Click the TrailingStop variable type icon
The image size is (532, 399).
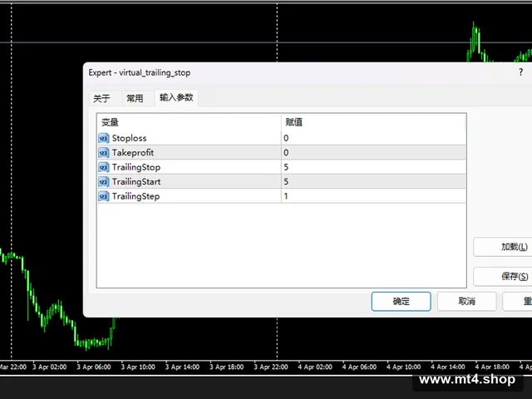(x=104, y=167)
